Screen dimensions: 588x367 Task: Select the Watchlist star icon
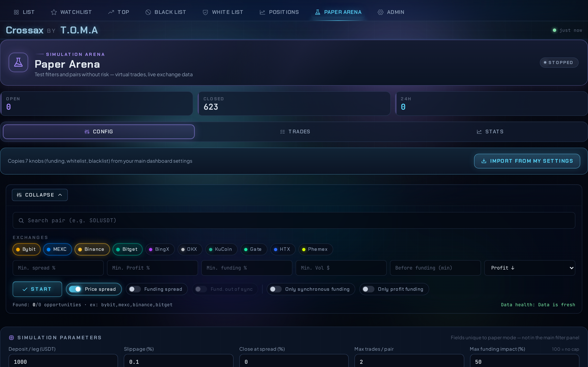point(53,12)
